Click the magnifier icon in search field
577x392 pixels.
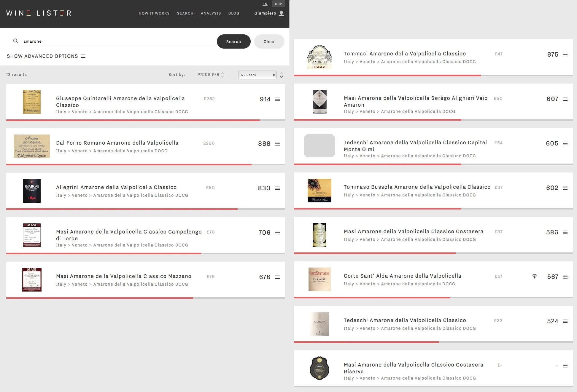pos(16,41)
